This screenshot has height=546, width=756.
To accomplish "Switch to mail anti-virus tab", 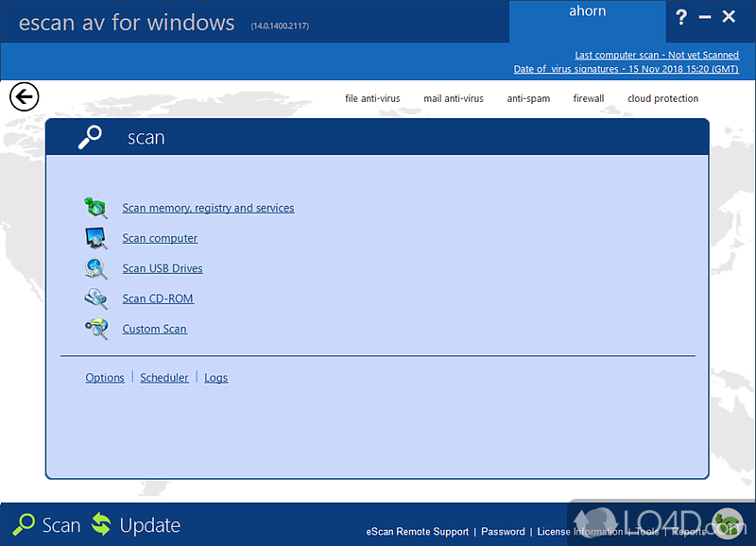I will (x=454, y=98).
